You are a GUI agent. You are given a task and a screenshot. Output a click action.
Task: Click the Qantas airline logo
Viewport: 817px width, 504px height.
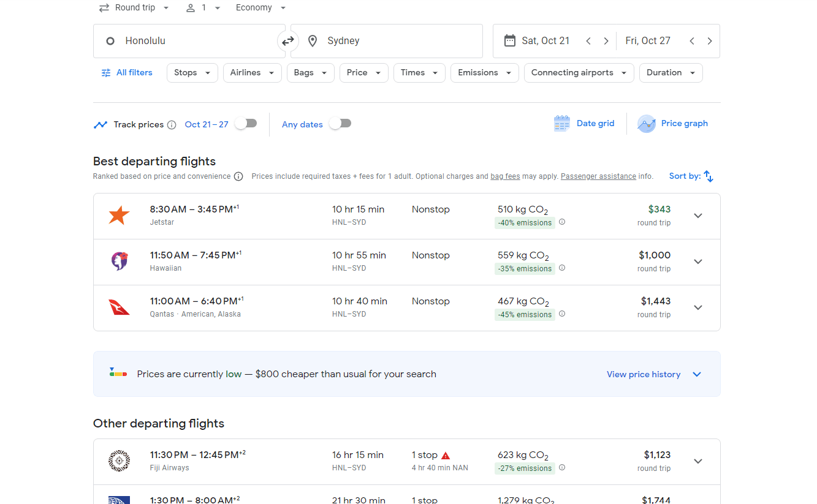click(119, 307)
